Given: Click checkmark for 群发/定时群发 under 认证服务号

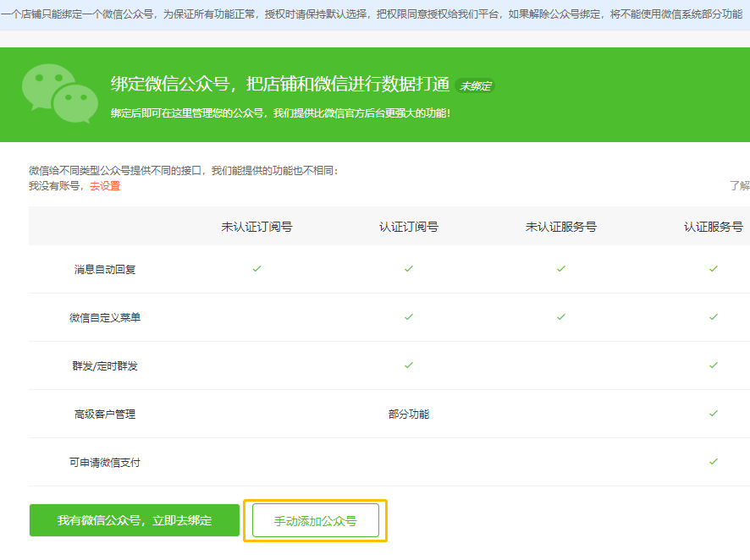Looking at the screenshot, I should point(713,365).
